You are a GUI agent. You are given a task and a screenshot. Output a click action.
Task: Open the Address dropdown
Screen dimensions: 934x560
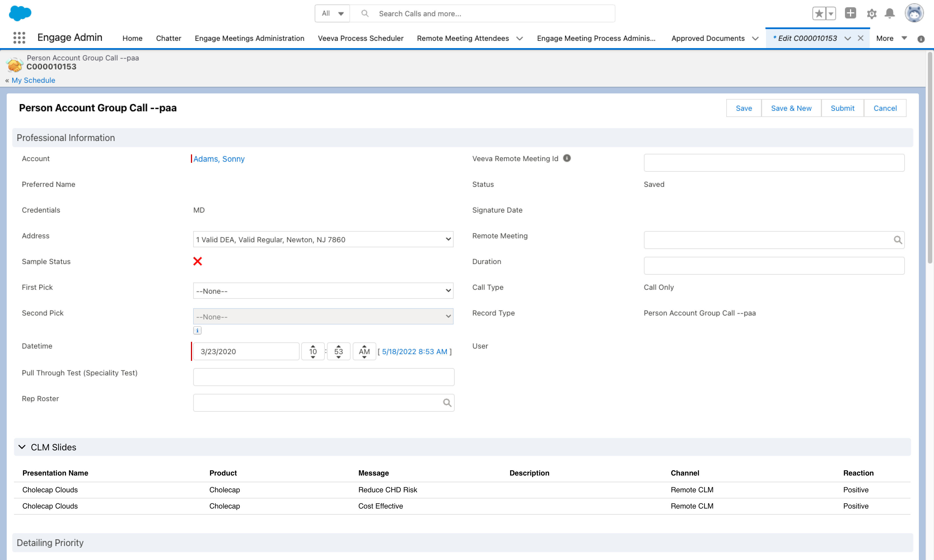pyautogui.click(x=323, y=239)
